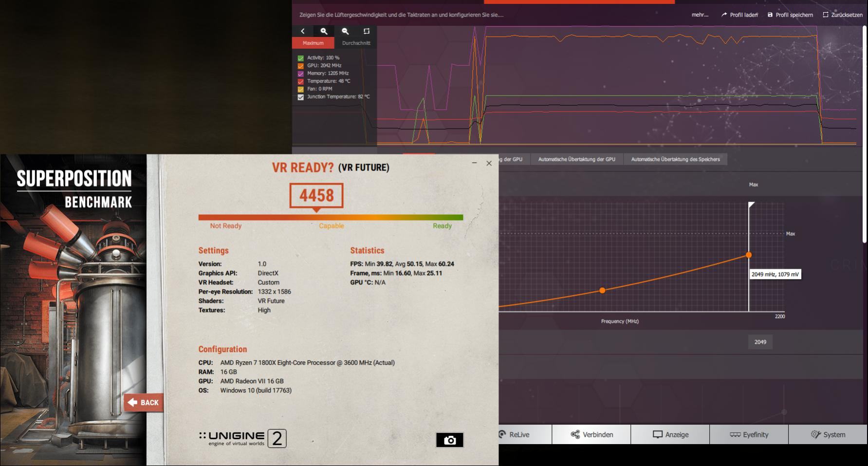Image resolution: width=868 pixels, height=466 pixels.
Task: Open Automatische Übertaktung des Speichers tab
Action: pos(675,159)
